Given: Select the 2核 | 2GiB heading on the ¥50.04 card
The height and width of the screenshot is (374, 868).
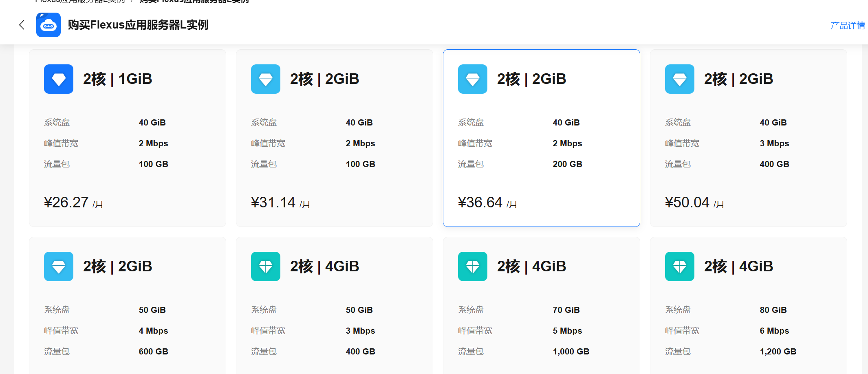Looking at the screenshot, I should pyautogui.click(x=738, y=79).
